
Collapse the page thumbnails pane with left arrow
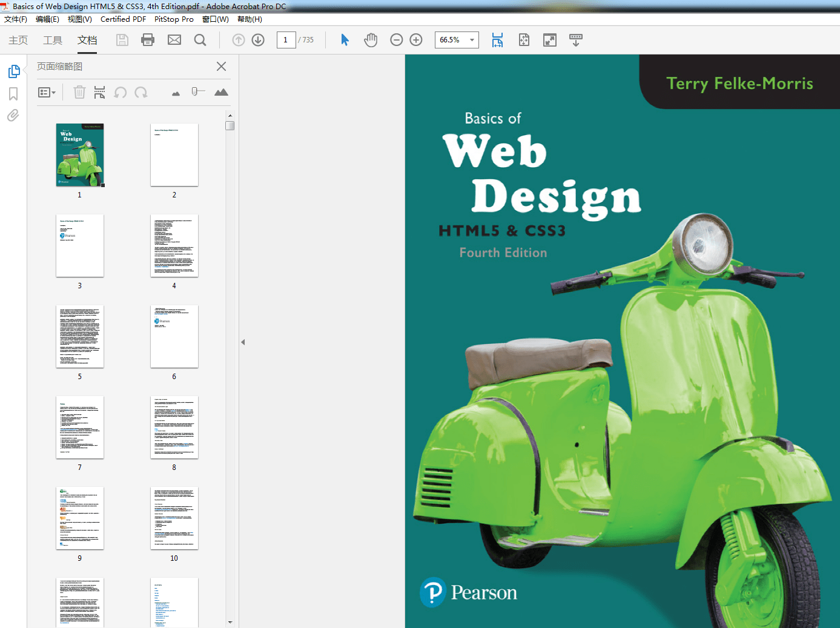(x=242, y=342)
